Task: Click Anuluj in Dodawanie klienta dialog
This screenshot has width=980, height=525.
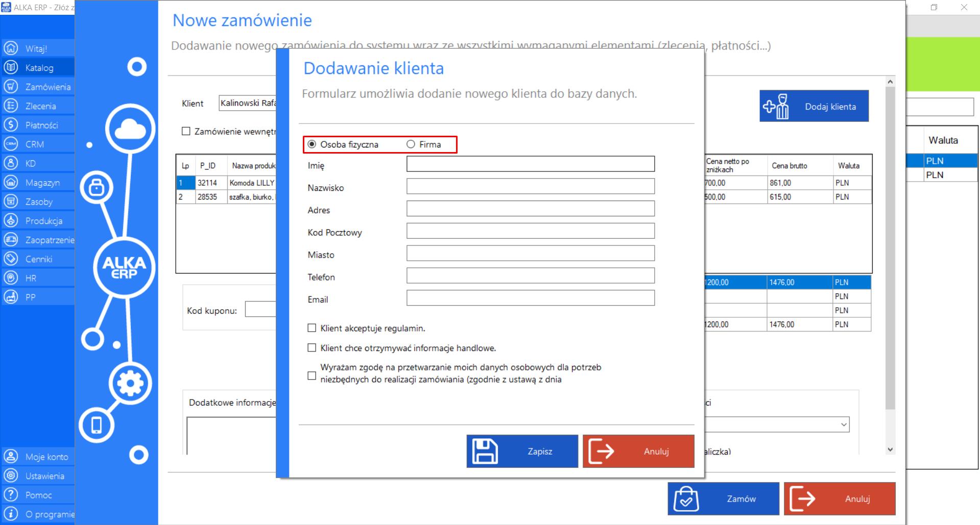Action: tap(638, 451)
